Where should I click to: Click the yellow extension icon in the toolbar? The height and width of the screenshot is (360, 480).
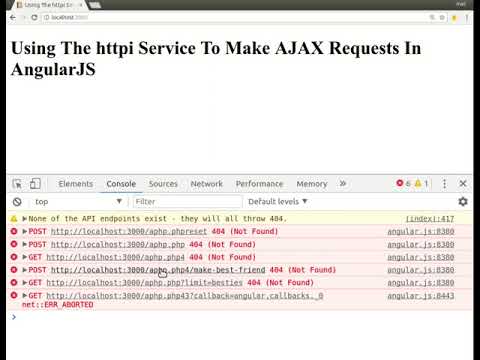coord(454,18)
